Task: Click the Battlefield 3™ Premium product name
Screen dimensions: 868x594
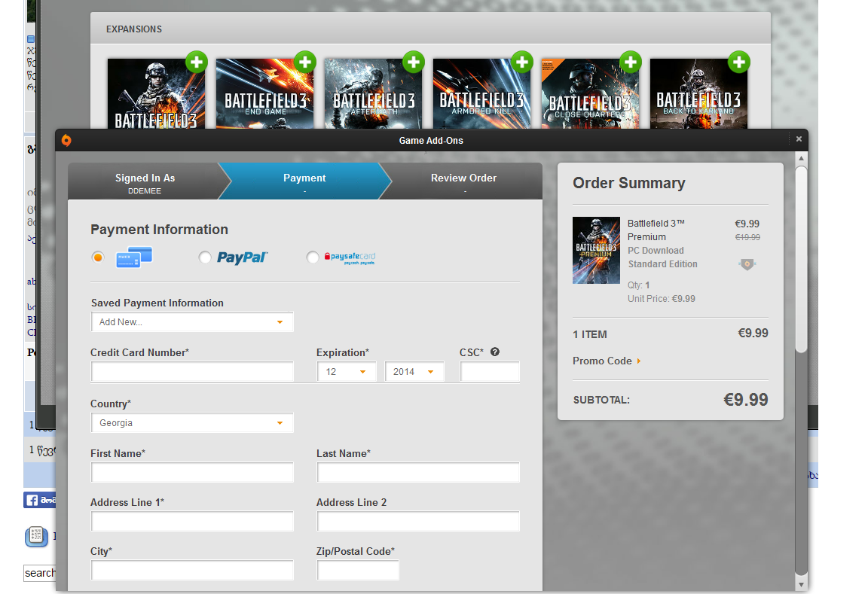Action: point(656,230)
